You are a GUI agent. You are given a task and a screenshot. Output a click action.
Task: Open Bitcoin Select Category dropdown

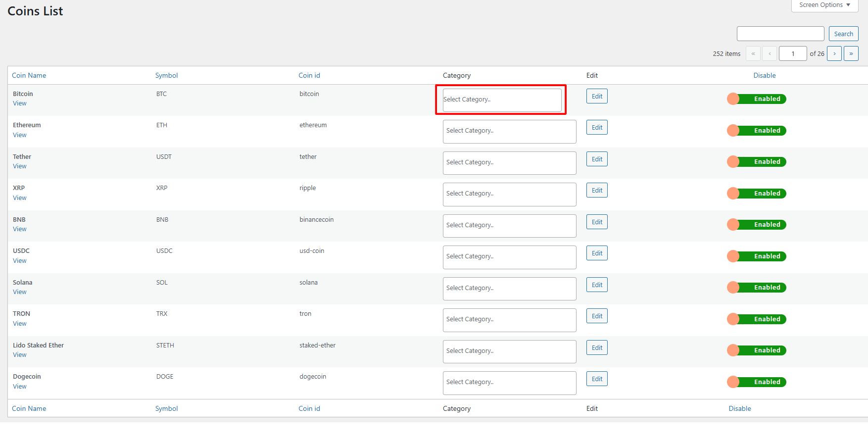(x=502, y=99)
